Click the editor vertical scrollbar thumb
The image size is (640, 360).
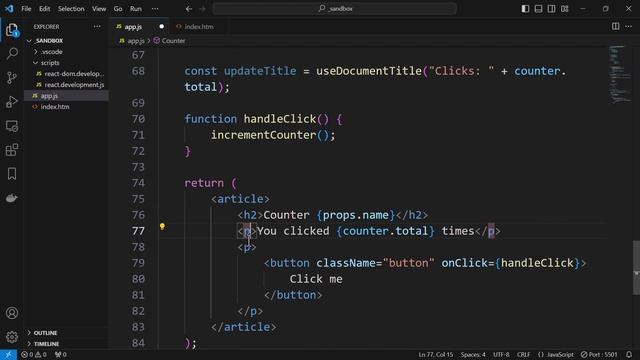pos(636,267)
